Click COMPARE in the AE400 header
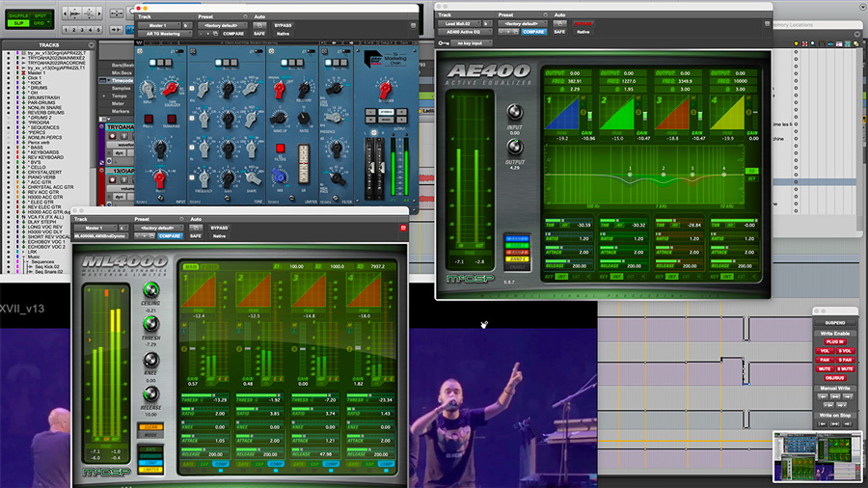The width and height of the screenshot is (868, 488). (x=533, y=32)
